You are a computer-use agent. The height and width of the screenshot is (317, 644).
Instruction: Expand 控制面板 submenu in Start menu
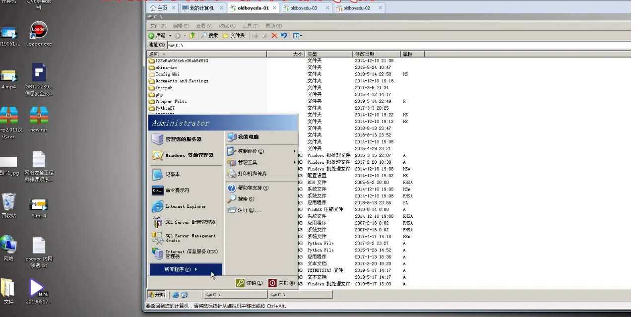coord(261,151)
